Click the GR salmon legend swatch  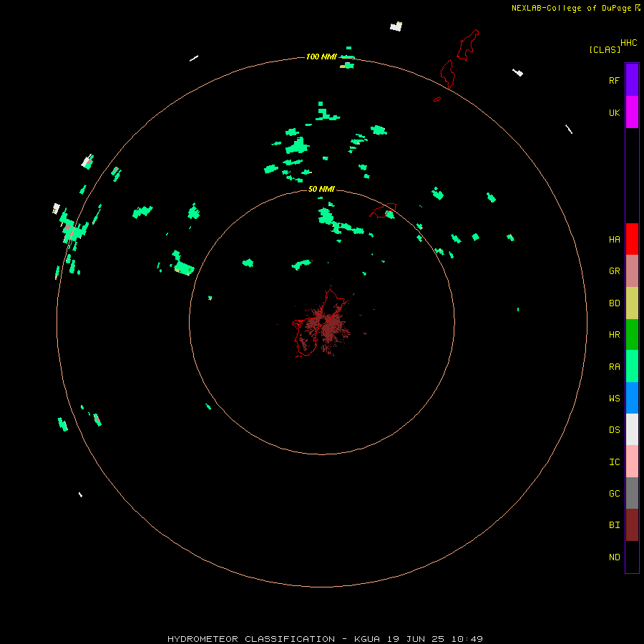pos(632,271)
